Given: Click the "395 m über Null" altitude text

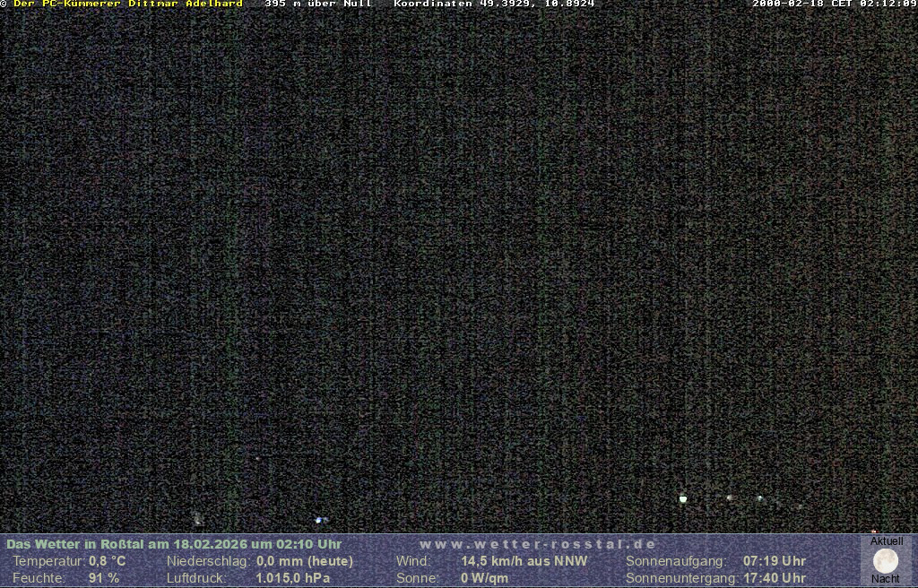Looking at the screenshot, I should click(318, 4).
